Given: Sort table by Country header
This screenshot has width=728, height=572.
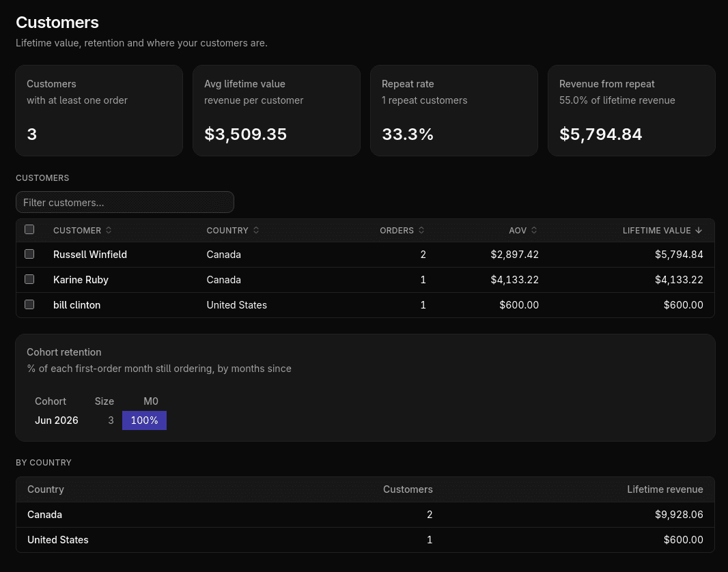Looking at the screenshot, I should 227,231.
